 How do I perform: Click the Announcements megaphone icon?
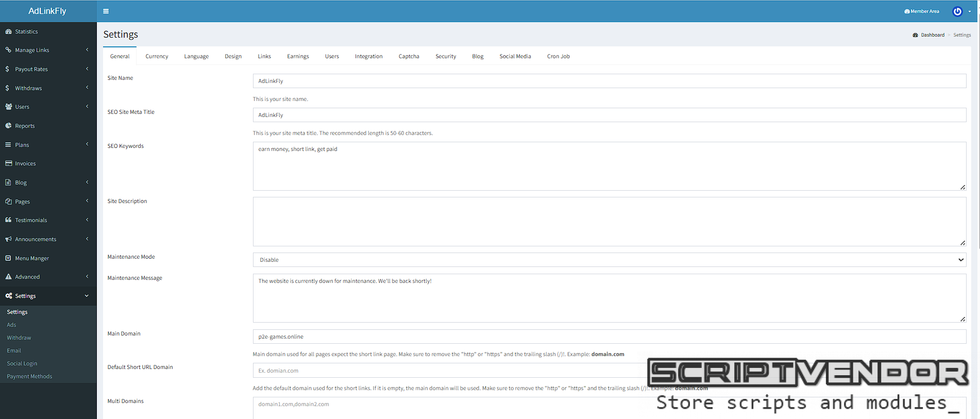[x=8, y=239]
